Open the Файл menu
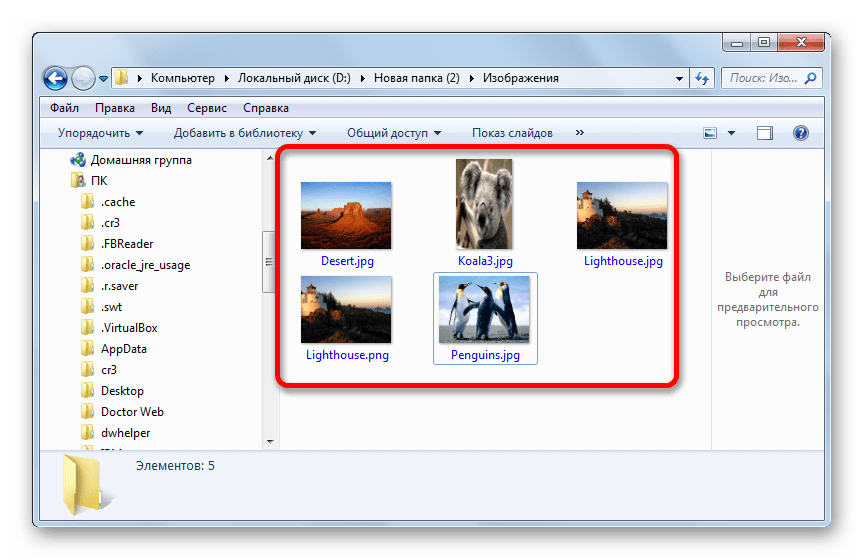This screenshot has height=560, width=864. pyautogui.click(x=64, y=108)
